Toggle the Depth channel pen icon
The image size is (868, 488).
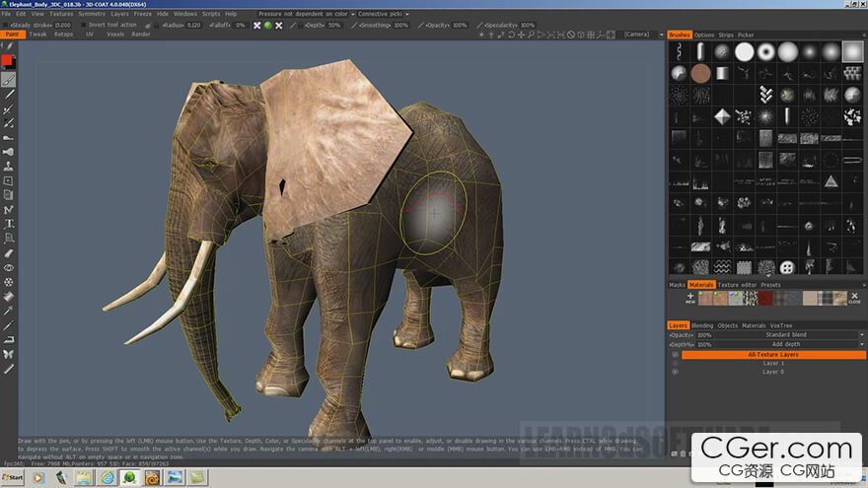[294, 25]
